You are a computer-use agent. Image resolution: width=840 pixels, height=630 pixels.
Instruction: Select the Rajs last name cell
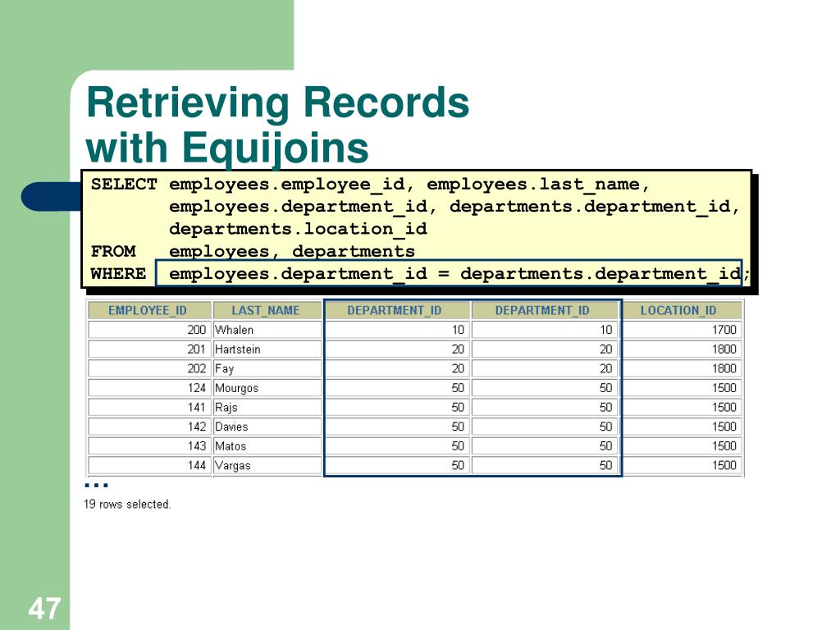(267, 407)
